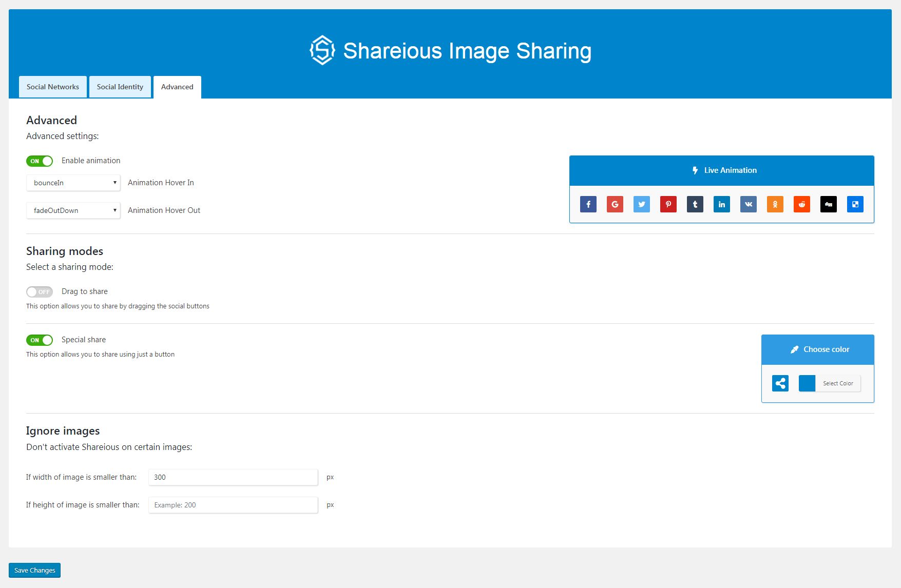Viewport: 901px width, 588px height.
Task: Click the Choose color header text
Action: (x=827, y=349)
